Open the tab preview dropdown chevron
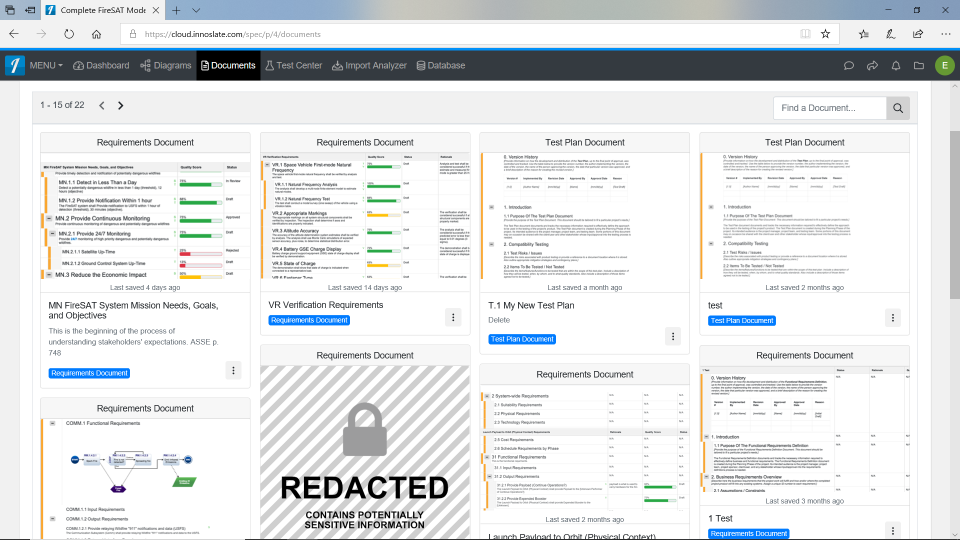The height and width of the screenshot is (540, 960). point(196,10)
